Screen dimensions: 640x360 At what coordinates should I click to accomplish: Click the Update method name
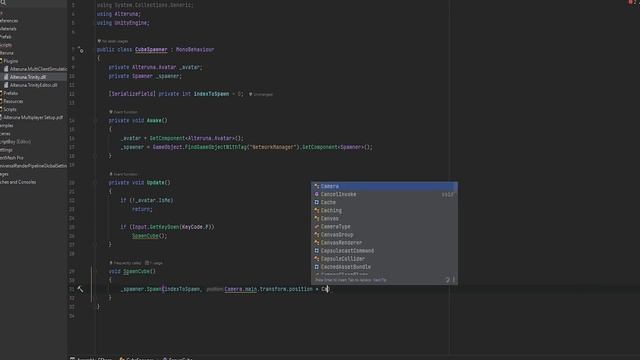(156, 182)
